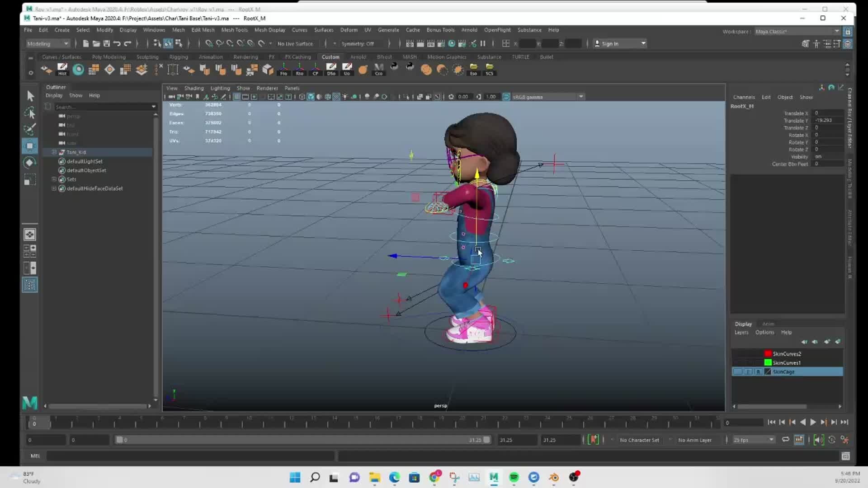Switch to the Rigging shelf tab
The width and height of the screenshot is (868, 488).
(x=178, y=57)
